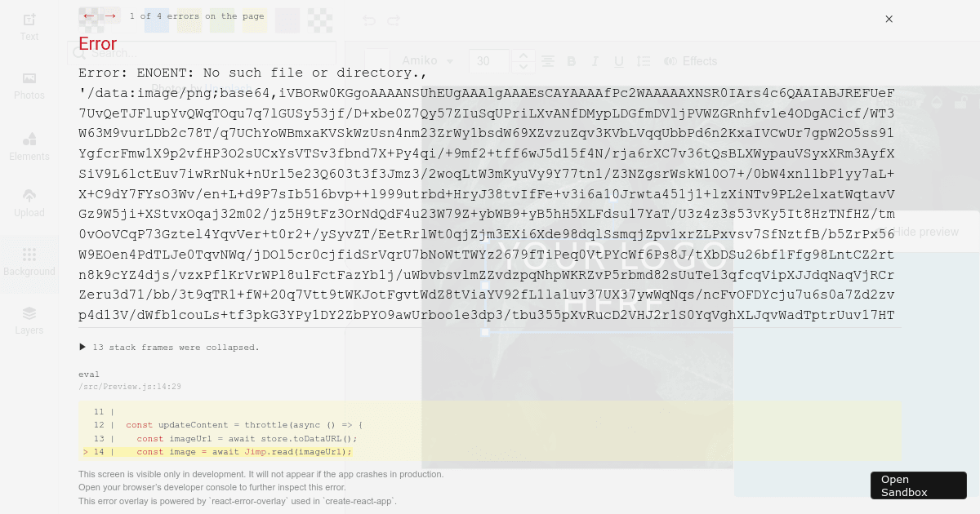Viewport: 980px width, 514px height.
Task: Close the error overlay
Action: [x=889, y=19]
